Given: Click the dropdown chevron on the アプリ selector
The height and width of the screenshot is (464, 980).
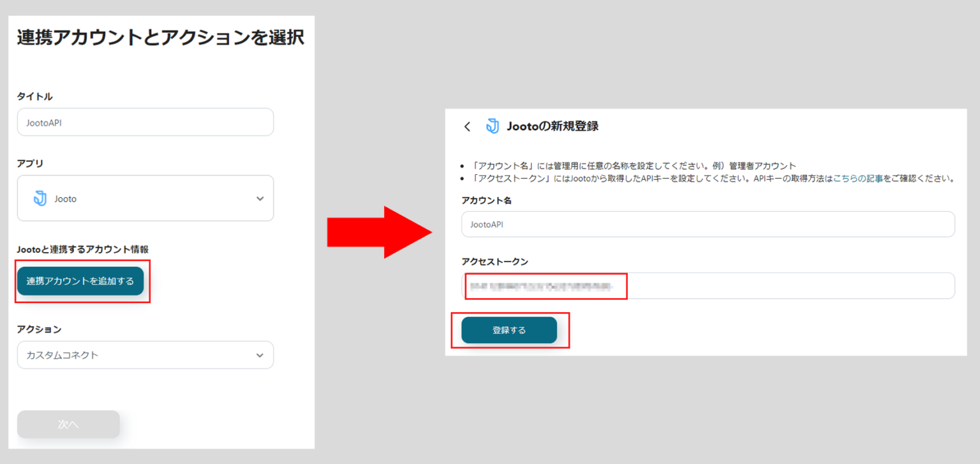Looking at the screenshot, I should pos(260,198).
